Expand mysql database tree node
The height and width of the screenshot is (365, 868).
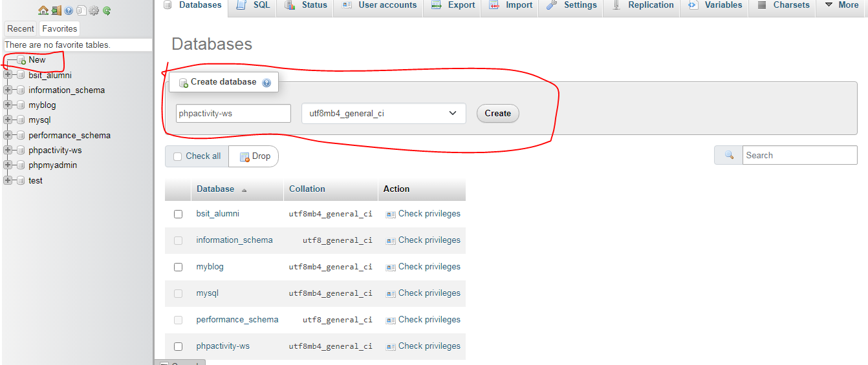tap(8, 120)
